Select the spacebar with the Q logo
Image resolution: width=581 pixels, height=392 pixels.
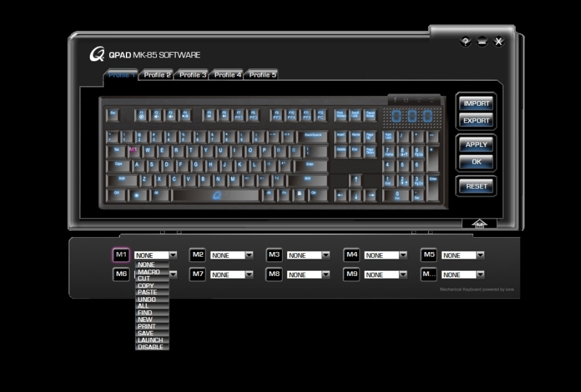pyautogui.click(x=216, y=195)
